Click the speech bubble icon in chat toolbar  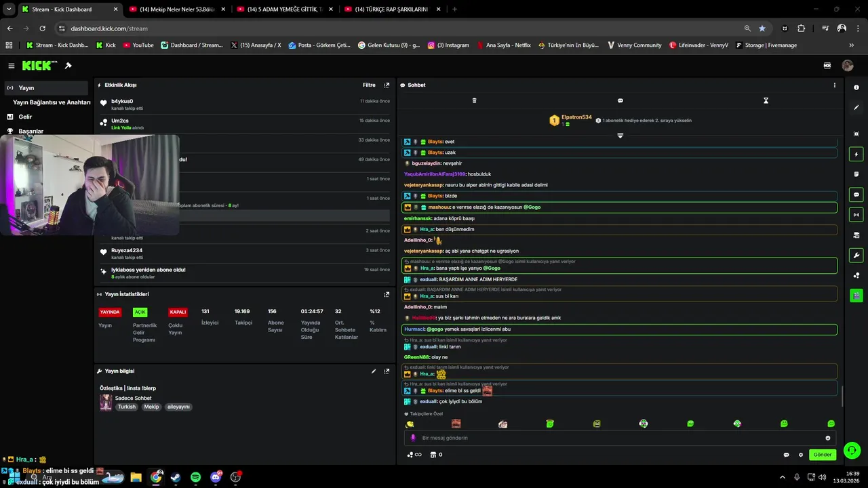(620, 100)
